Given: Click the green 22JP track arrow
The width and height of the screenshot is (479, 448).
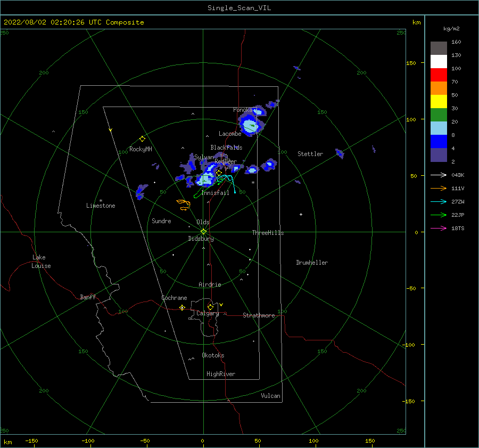Looking at the screenshot, I should [439, 215].
